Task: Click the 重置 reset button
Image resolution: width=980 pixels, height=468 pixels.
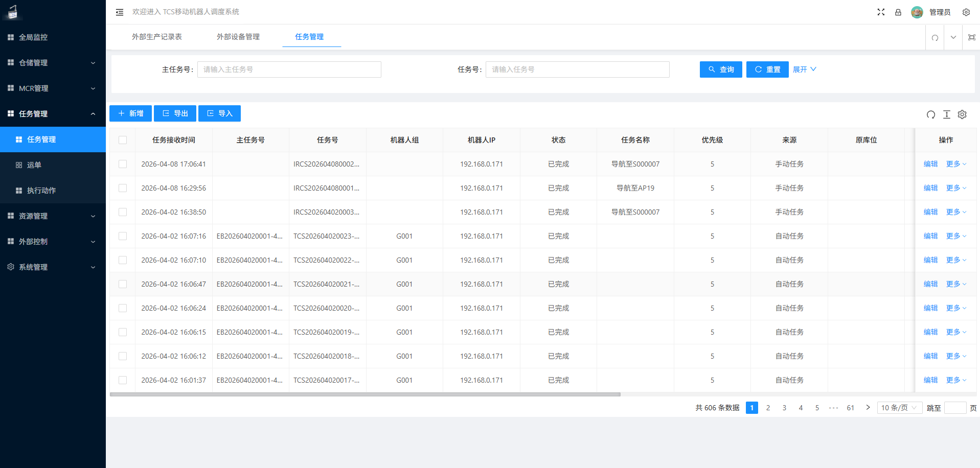Action: coord(767,69)
